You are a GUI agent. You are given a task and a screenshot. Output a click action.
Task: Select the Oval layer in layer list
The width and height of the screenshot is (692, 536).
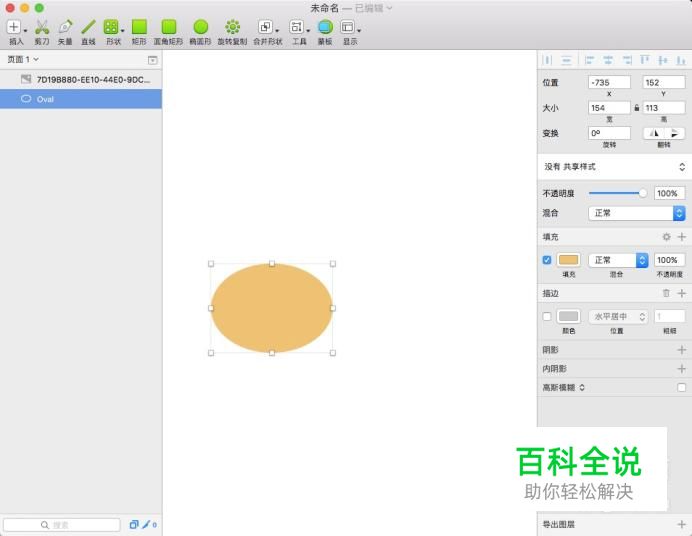[x=80, y=99]
